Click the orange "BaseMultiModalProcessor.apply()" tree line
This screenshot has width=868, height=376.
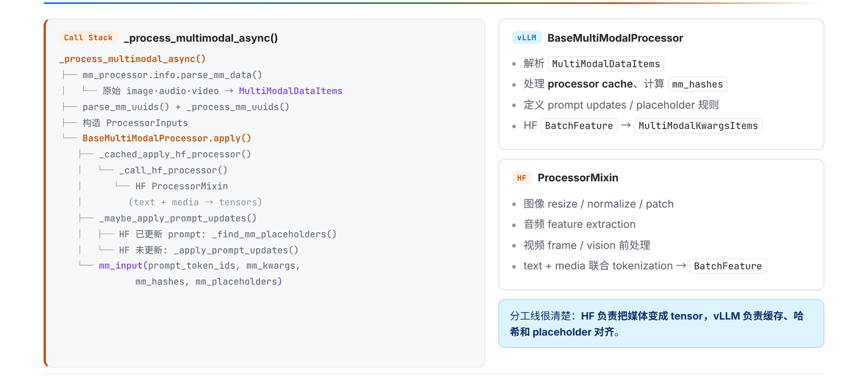pyautogui.click(x=167, y=138)
